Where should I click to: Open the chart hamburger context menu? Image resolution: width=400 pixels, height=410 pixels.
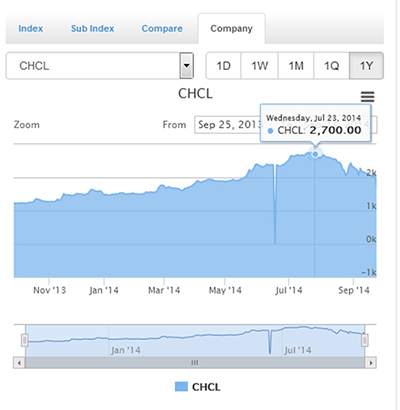tap(367, 97)
